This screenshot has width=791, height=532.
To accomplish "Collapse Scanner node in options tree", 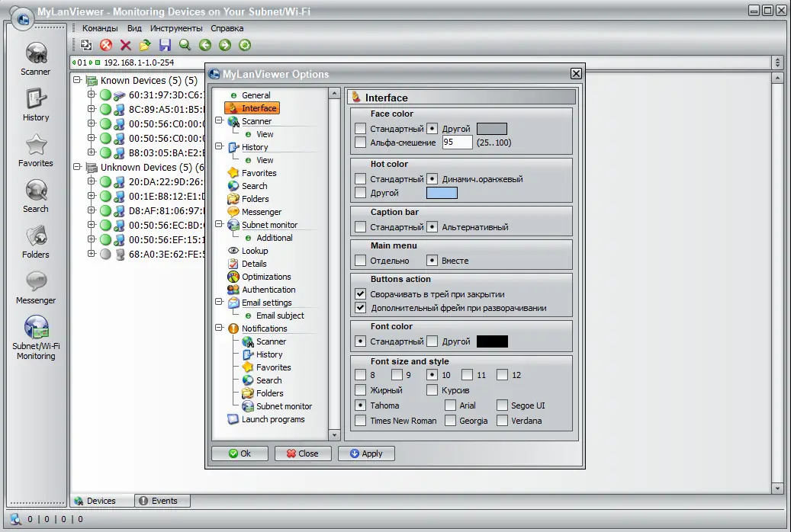I will [x=219, y=120].
